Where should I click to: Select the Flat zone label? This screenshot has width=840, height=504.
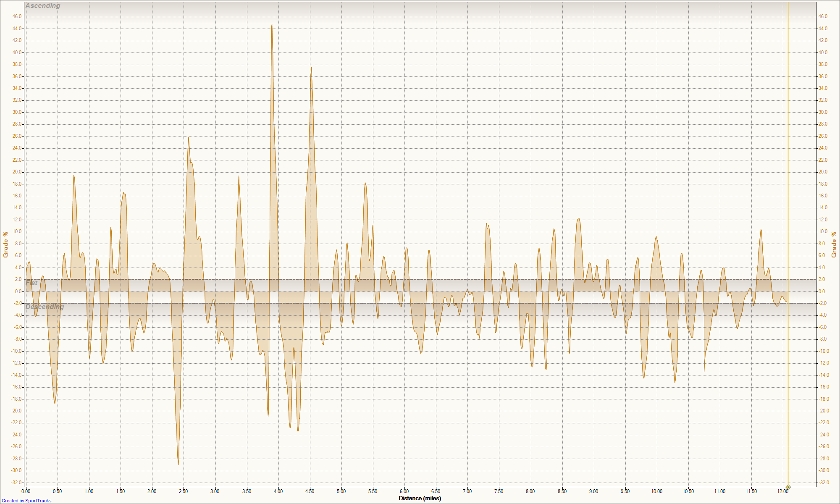pyautogui.click(x=31, y=283)
